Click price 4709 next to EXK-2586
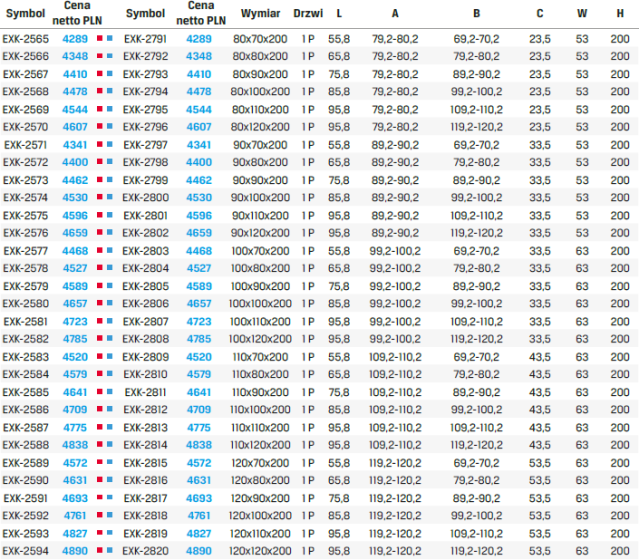The image size is (639, 560). pyautogui.click(x=75, y=410)
